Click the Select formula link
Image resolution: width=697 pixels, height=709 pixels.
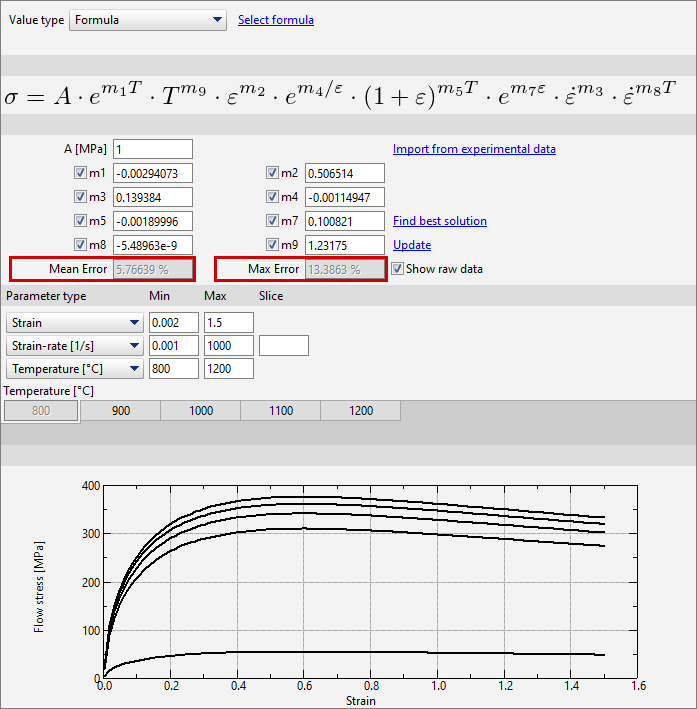275,20
